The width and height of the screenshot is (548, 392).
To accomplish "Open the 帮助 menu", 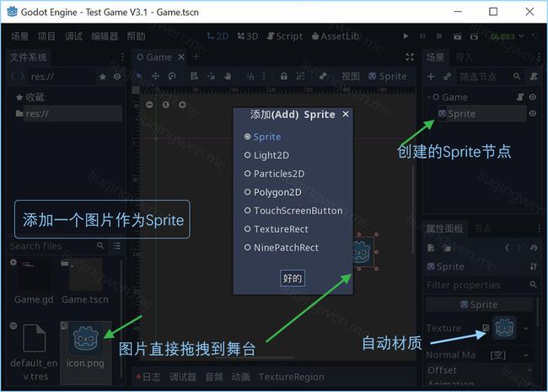I will point(136,36).
